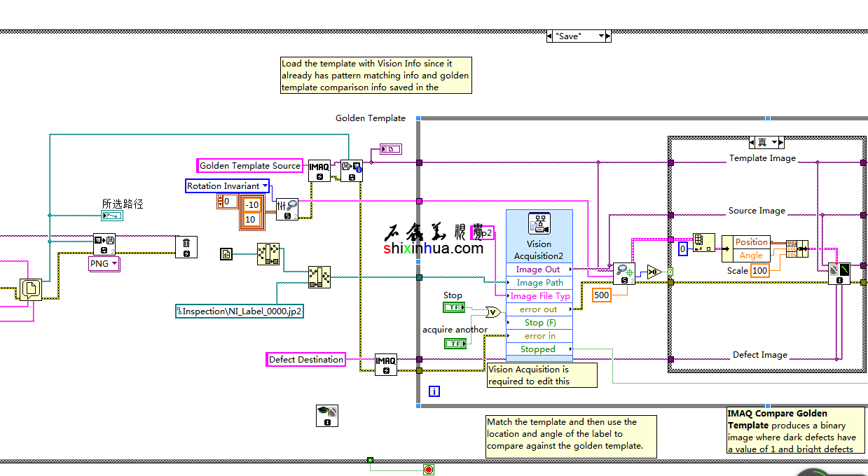Toggle the acquire another boolean terminal
This screenshot has height=476, width=868.
pyautogui.click(x=455, y=343)
